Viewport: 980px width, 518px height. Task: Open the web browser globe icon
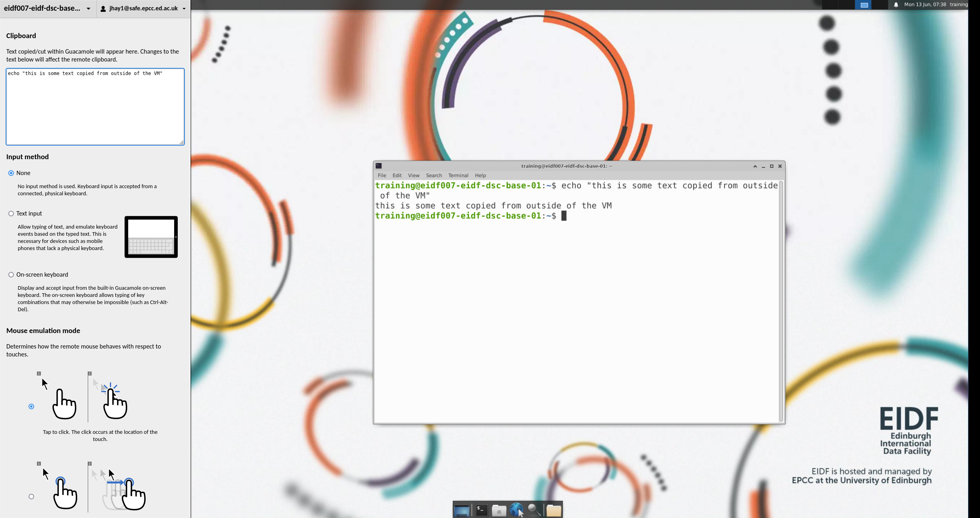517,510
